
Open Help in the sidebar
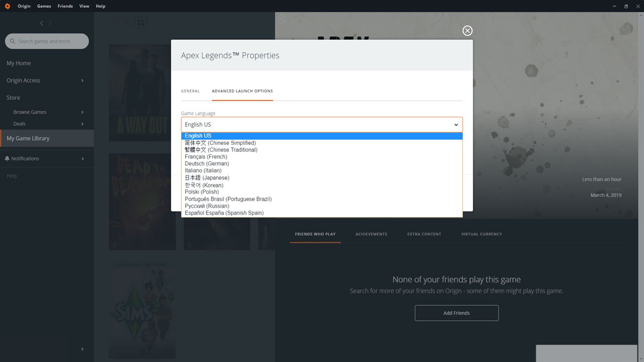coord(12,176)
